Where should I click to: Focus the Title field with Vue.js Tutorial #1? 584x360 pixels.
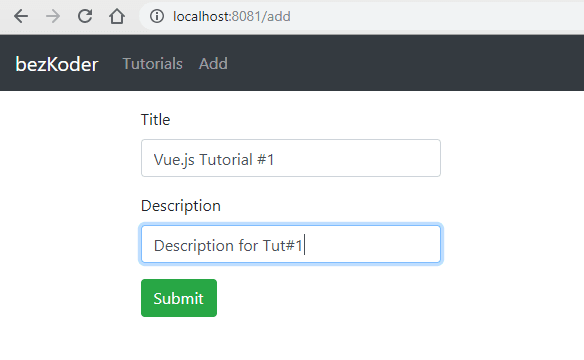(291, 158)
